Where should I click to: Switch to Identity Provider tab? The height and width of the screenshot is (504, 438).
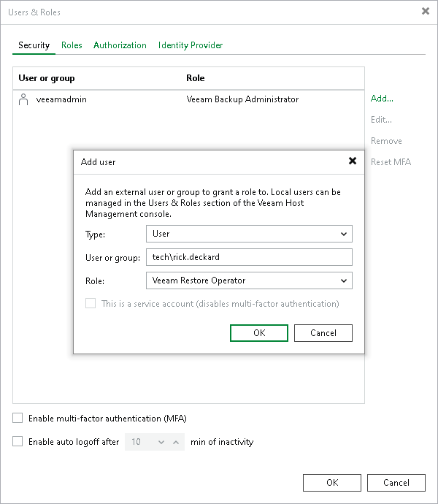click(191, 45)
